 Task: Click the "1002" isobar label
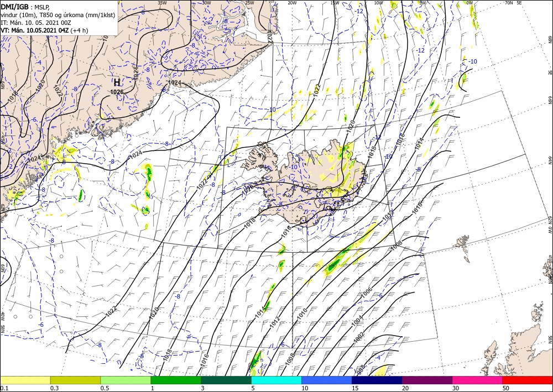pyautogui.click(x=359, y=338)
